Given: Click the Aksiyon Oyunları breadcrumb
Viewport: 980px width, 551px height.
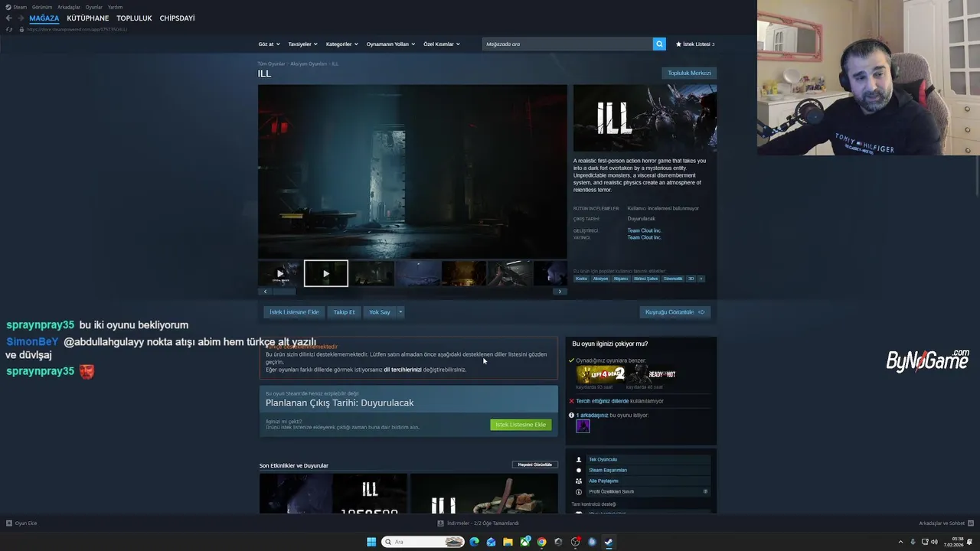Looking at the screenshot, I should coord(309,64).
